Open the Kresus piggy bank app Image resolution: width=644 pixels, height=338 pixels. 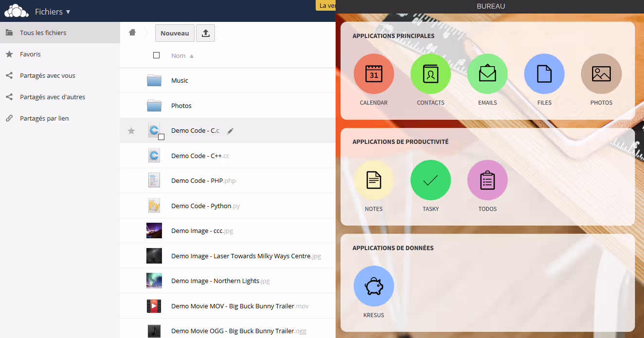coord(374,286)
